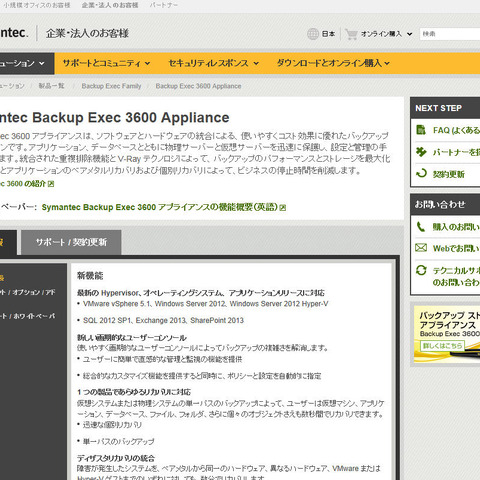
Task: Click the Symantec logo
Action: pos(14,33)
